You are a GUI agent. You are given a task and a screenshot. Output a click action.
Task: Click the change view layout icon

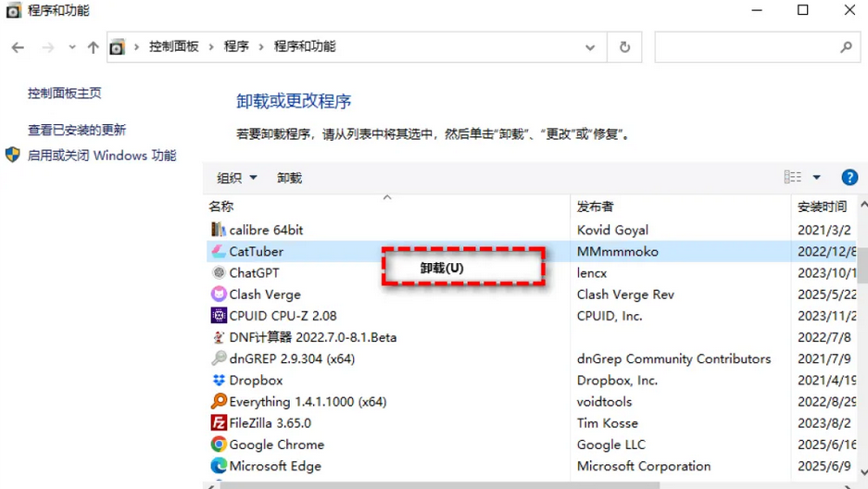[x=793, y=177]
